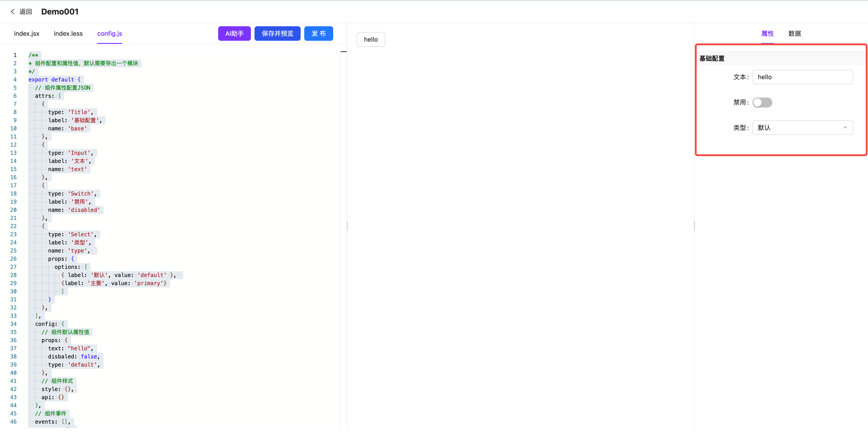Viewport: 868px width, 434px height.
Task: Open the 类型 dropdown arrow
Action: tap(845, 127)
